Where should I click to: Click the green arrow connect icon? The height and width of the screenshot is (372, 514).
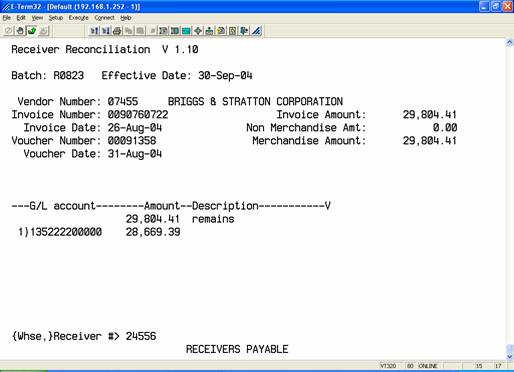32,31
